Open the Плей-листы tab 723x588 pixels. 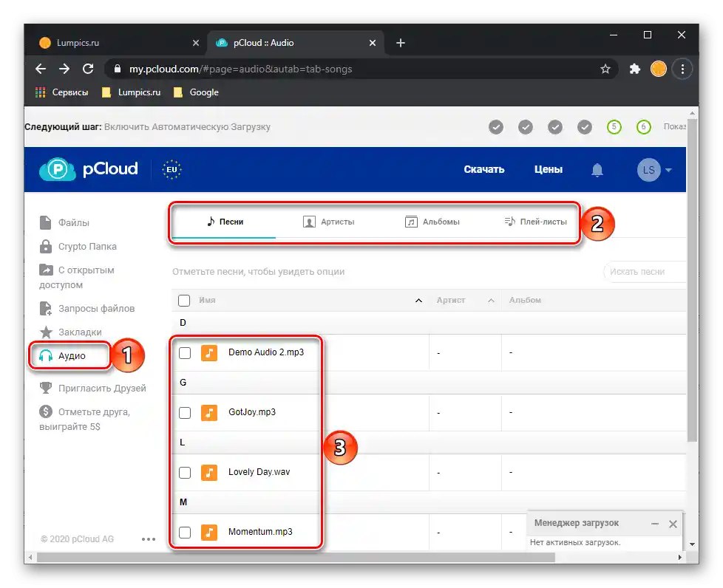tap(535, 222)
